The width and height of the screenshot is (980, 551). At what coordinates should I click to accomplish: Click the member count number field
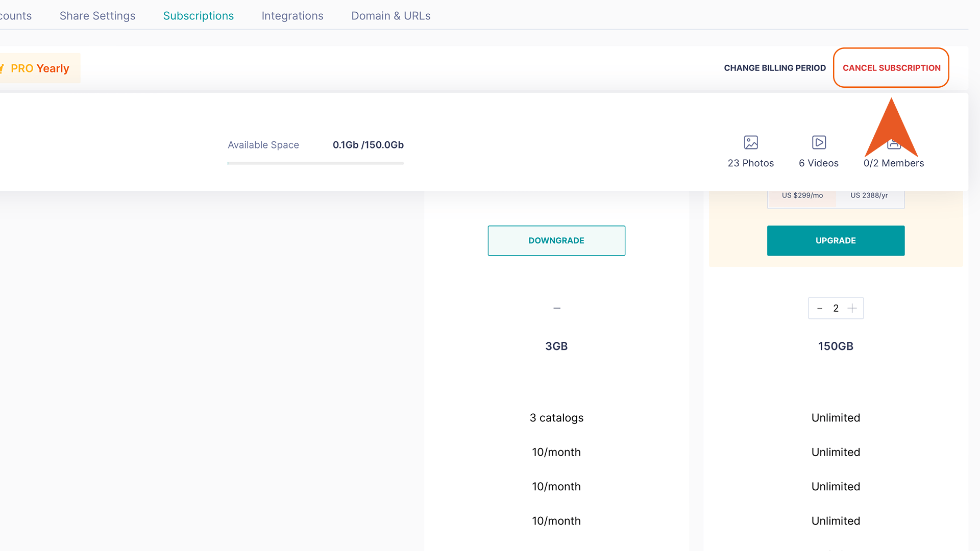click(836, 308)
